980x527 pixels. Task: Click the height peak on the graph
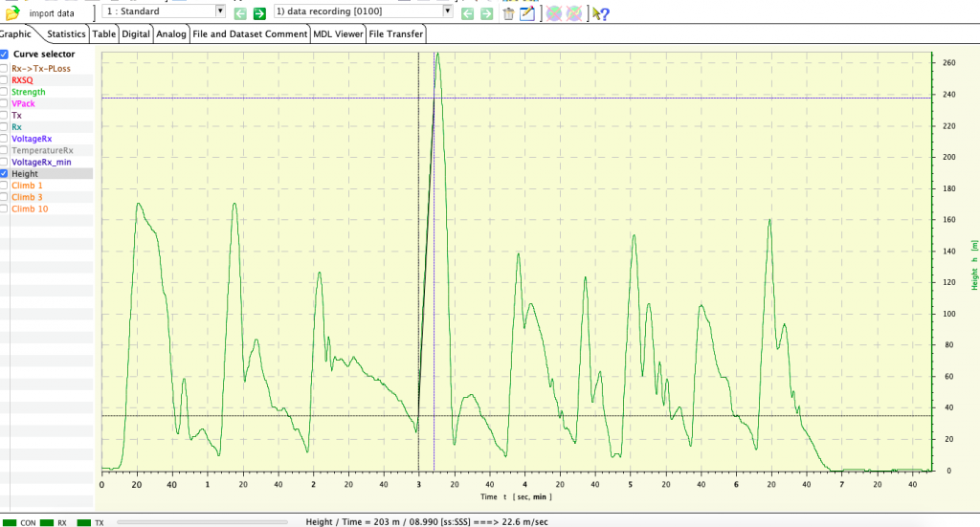437,55
